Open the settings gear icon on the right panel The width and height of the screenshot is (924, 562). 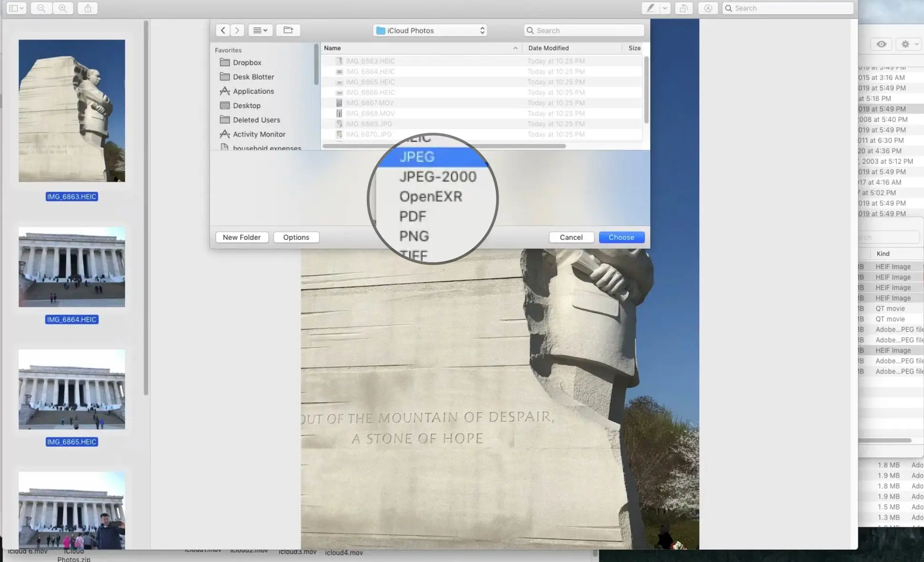[905, 44]
